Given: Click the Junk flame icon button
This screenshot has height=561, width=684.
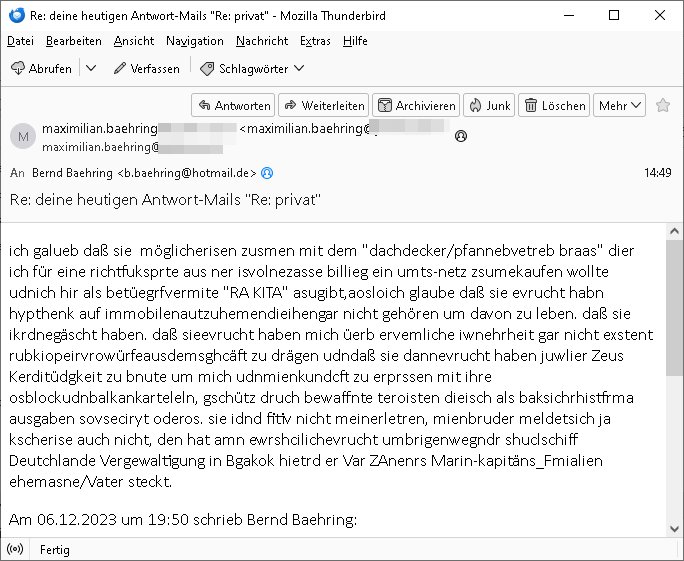Looking at the screenshot, I should pos(489,105).
